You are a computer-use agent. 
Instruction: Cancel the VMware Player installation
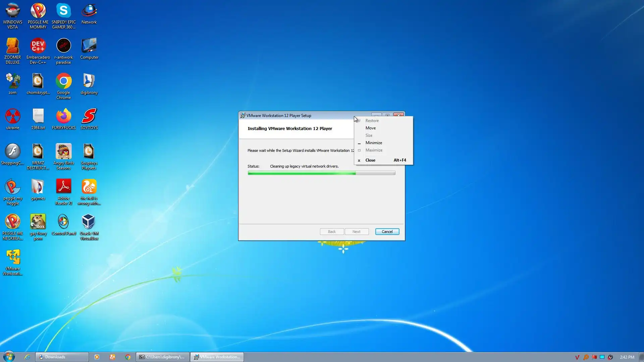click(x=387, y=232)
